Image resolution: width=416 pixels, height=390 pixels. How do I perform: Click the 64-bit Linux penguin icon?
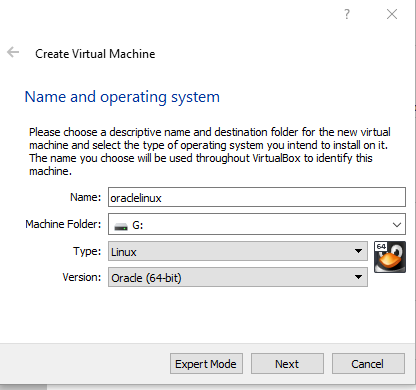point(390,257)
